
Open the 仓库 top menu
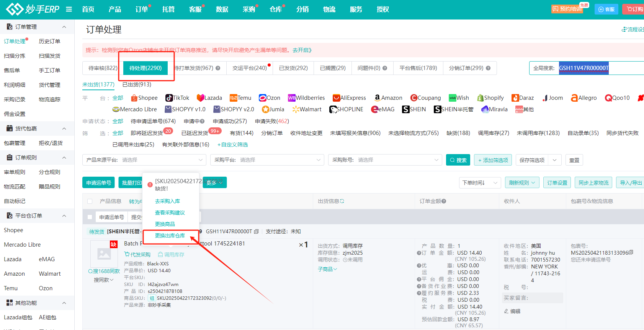point(276,9)
